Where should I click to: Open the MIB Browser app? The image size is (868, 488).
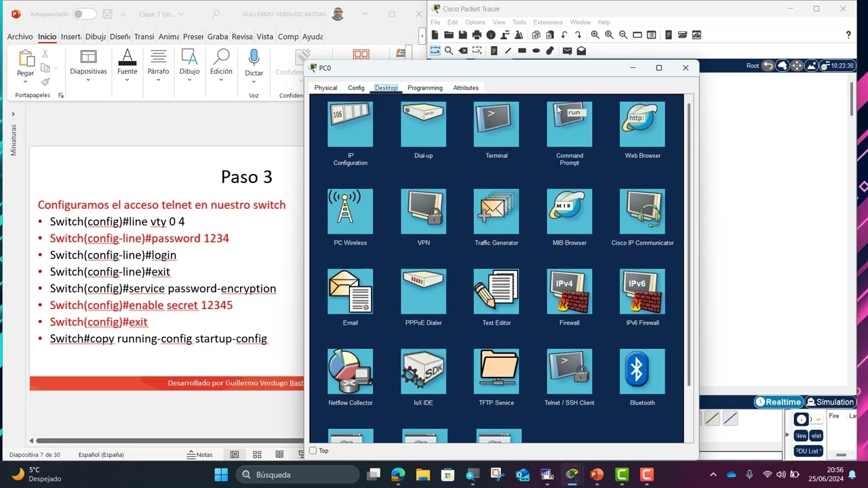tap(570, 211)
